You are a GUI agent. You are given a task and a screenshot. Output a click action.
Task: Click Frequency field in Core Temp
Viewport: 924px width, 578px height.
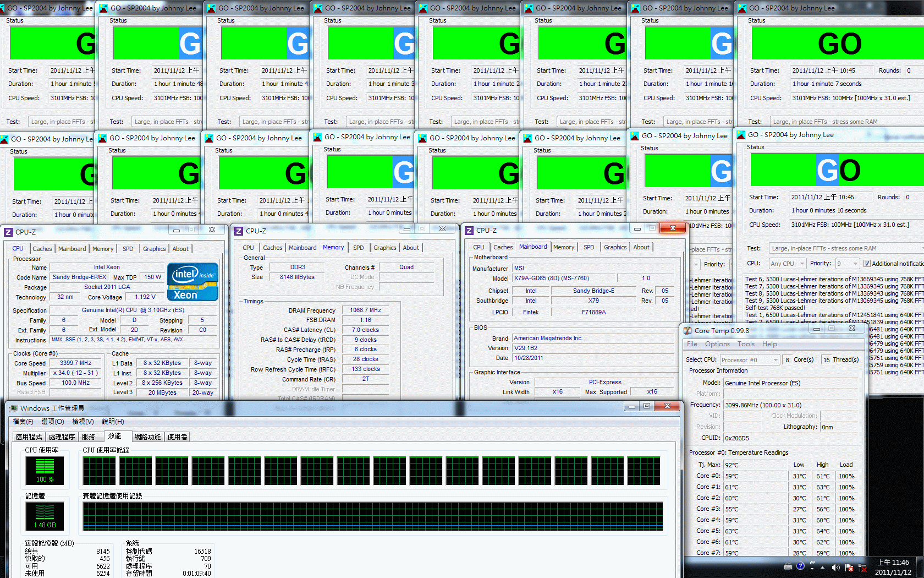tap(790, 405)
